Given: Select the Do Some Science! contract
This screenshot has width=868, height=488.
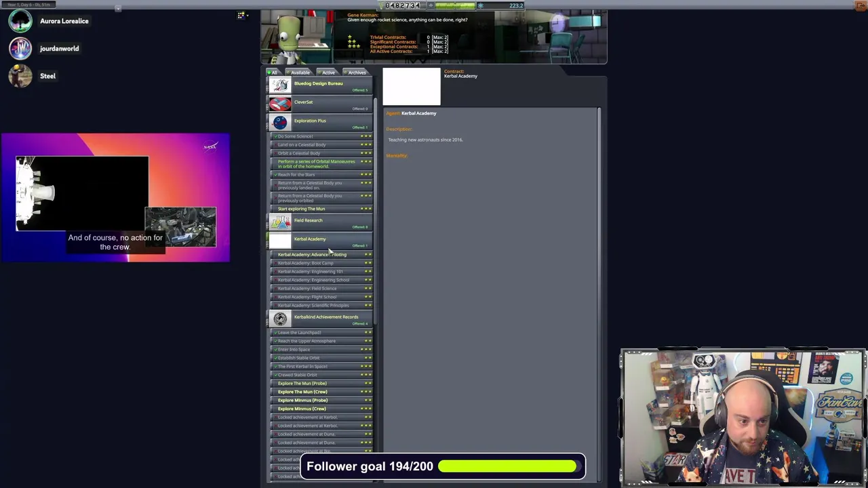Looking at the screenshot, I should pyautogui.click(x=322, y=136).
